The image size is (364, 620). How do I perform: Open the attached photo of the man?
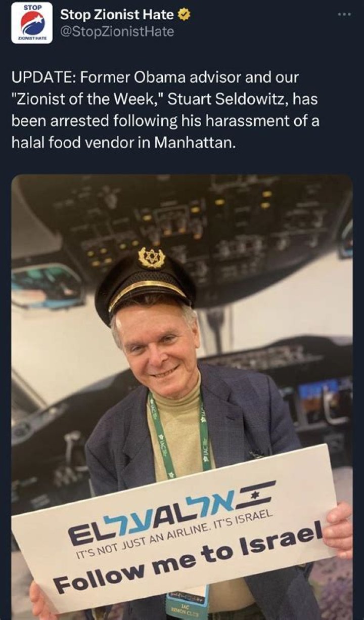pos(182,397)
